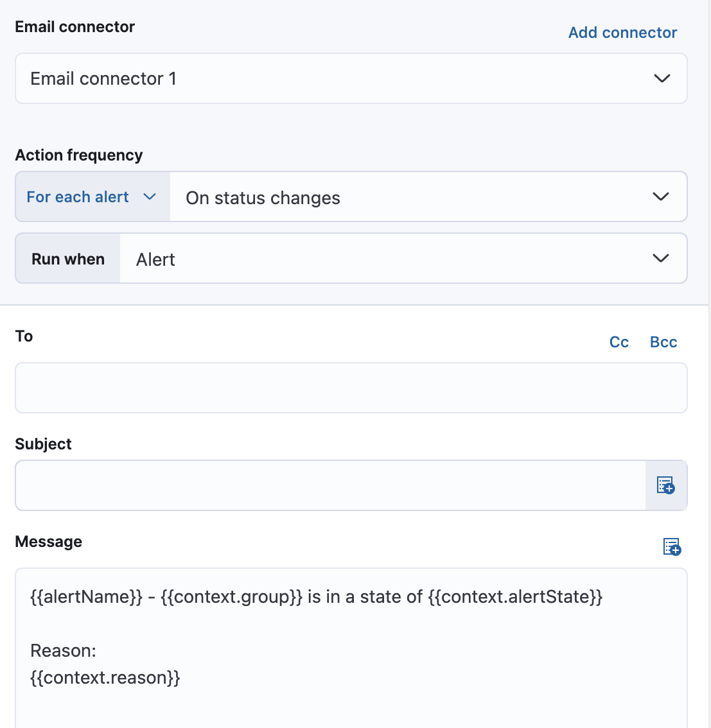Show the Bcc recipients field
The image size is (711, 728).
663,342
